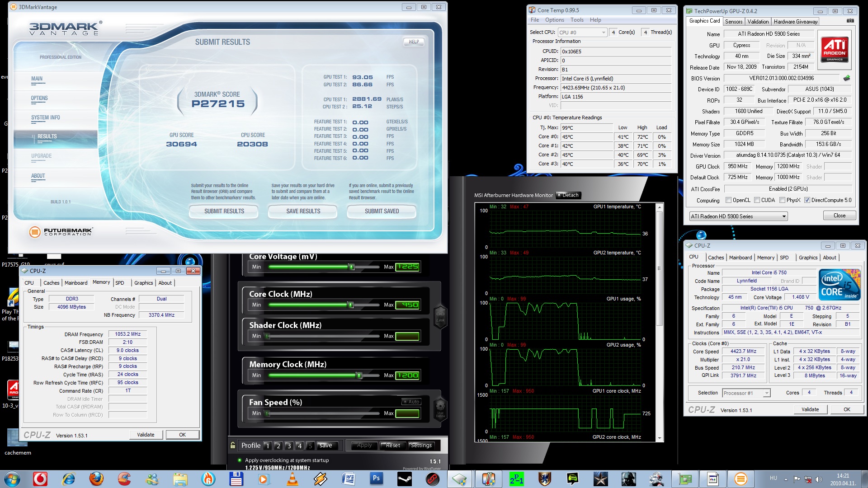Open the Select CPU dropdown in Core Temp
The width and height of the screenshot is (868, 488).
click(582, 33)
